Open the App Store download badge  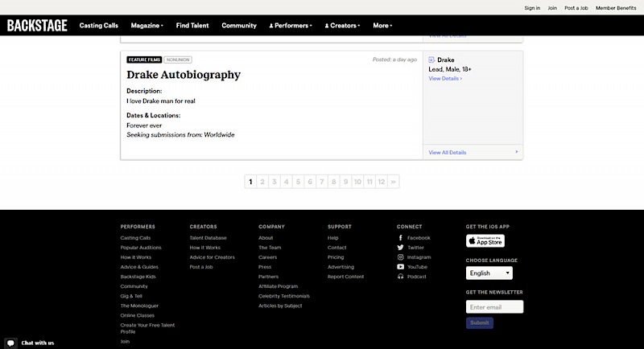pyautogui.click(x=485, y=240)
